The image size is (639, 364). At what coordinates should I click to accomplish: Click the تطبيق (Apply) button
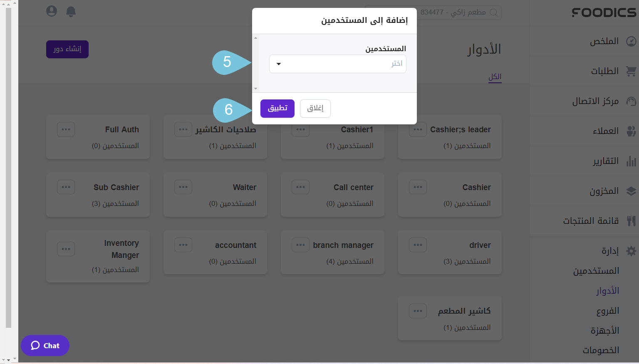click(x=277, y=108)
